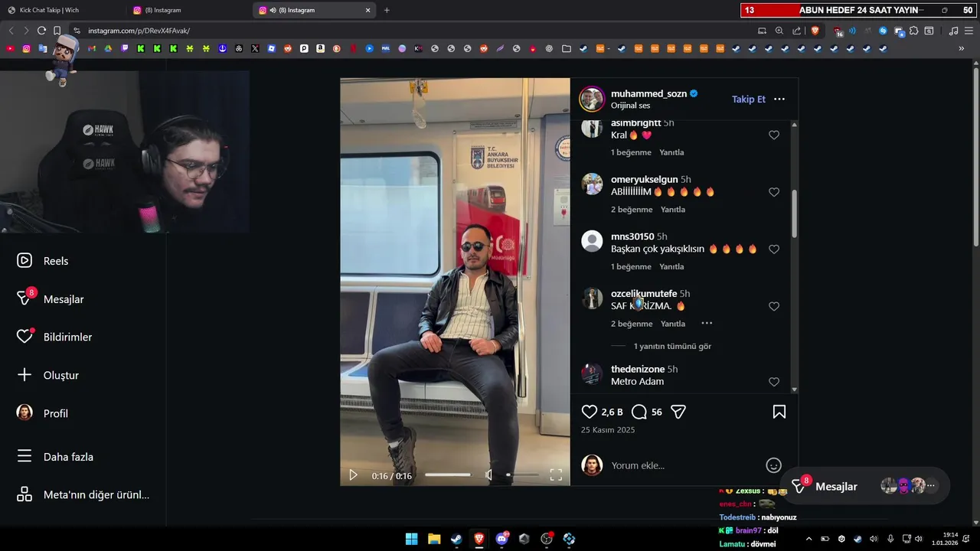Image resolution: width=980 pixels, height=551 pixels.
Task: Click the comment bubble icon
Action: click(639, 412)
